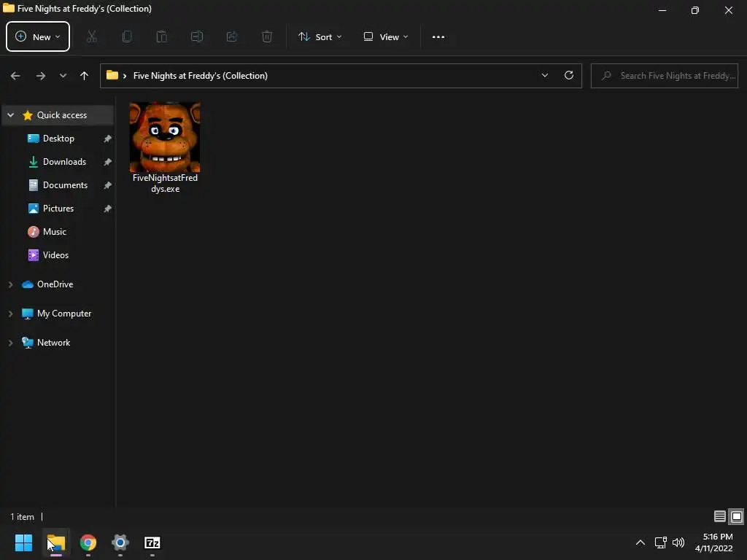The height and width of the screenshot is (560, 747).
Task: Open the See more three-dot menu
Action: [x=438, y=36]
